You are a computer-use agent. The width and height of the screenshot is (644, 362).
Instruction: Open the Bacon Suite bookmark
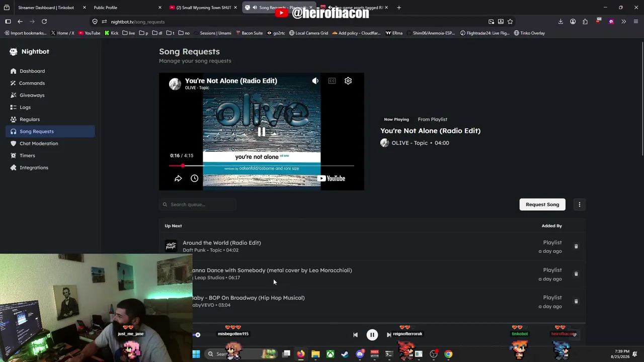click(x=249, y=33)
